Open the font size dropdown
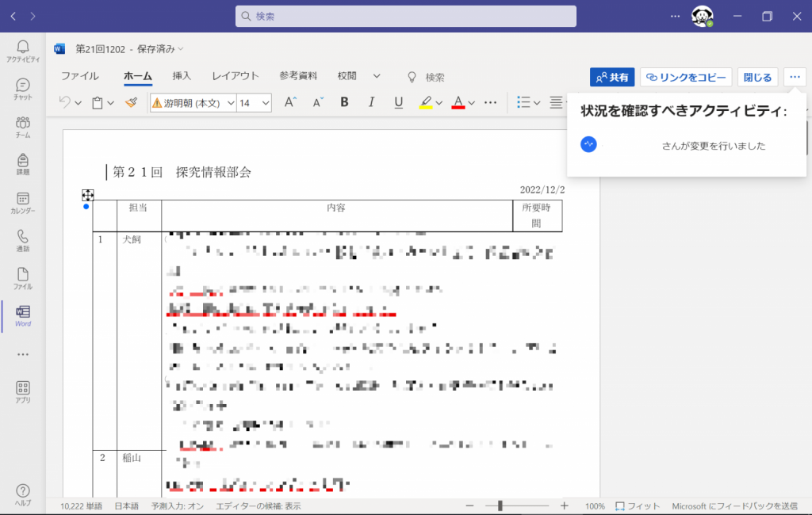Screen dimensions: 812x515 265,103
